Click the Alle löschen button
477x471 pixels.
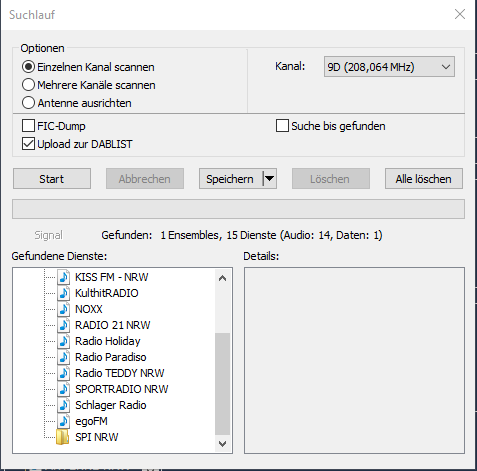point(424,179)
